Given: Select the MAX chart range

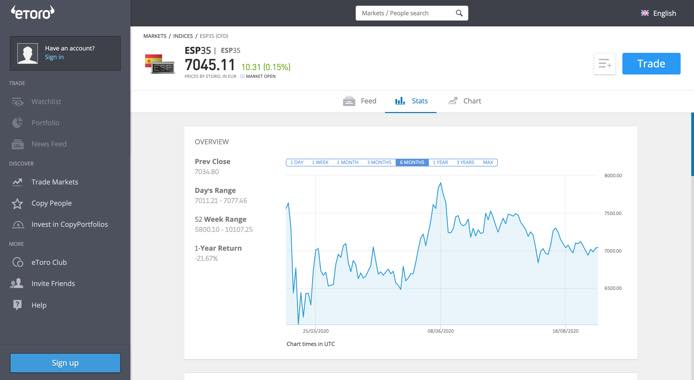Looking at the screenshot, I should 488,162.
